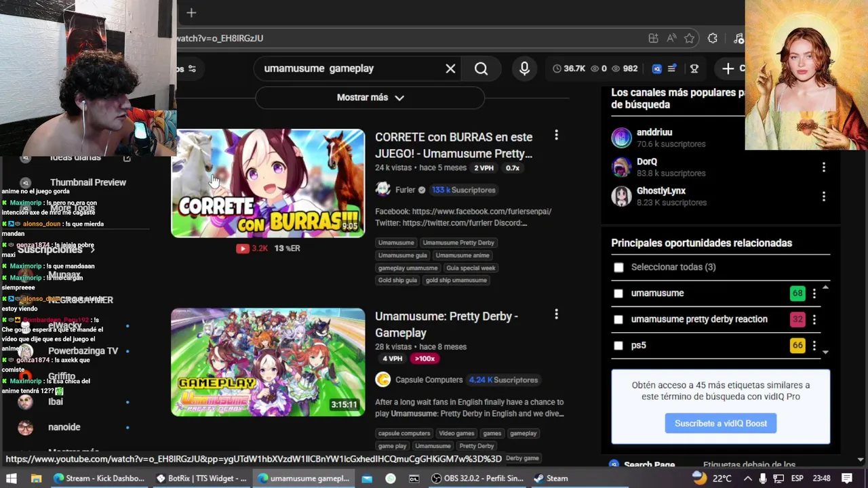868x488 pixels.
Task: Open nanoide subscription channel
Action: click(64, 427)
